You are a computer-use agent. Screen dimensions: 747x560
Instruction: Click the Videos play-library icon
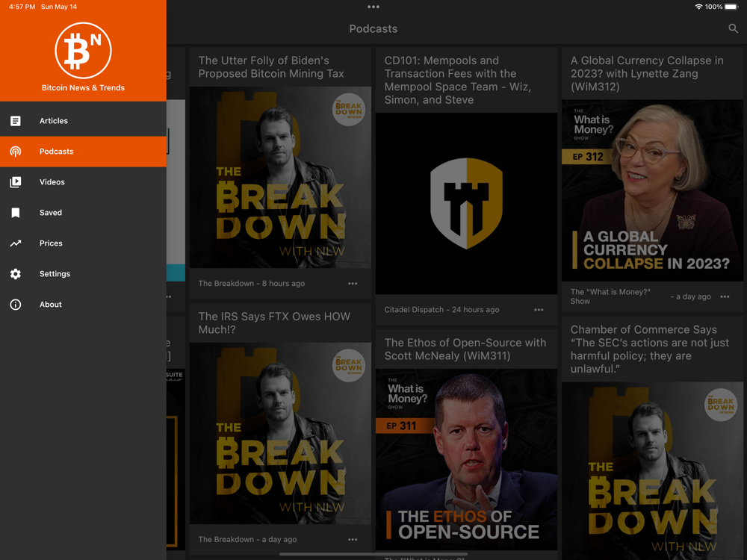point(16,182)
